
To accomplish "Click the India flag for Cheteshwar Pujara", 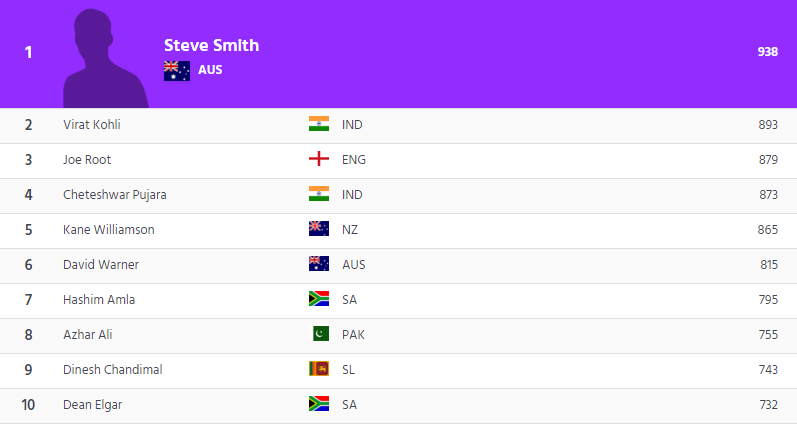I will (x=319, y=194).
